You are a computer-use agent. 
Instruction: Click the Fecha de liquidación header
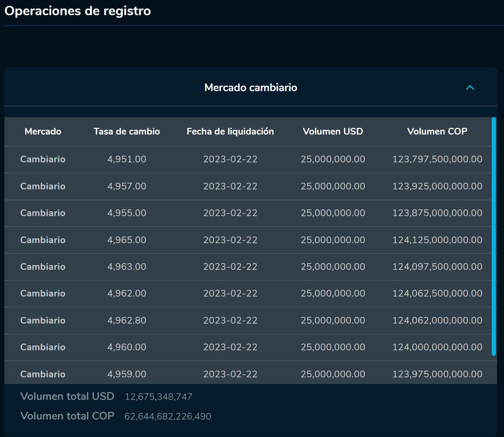[x=230, y=132]
